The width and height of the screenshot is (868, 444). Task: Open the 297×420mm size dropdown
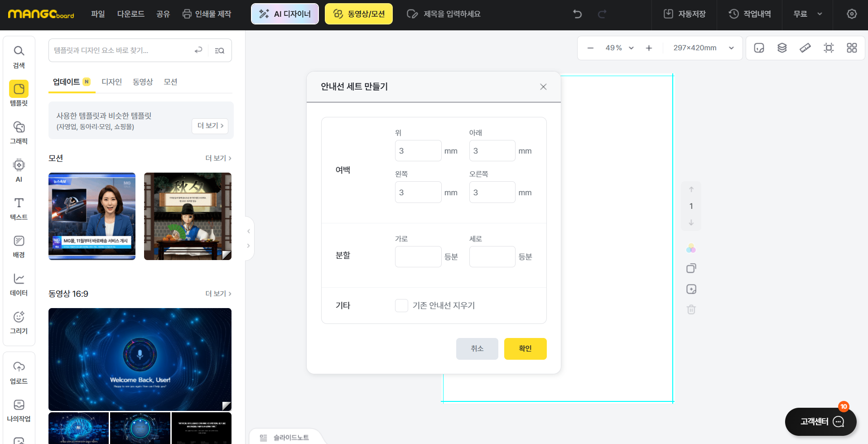point(702,48)
